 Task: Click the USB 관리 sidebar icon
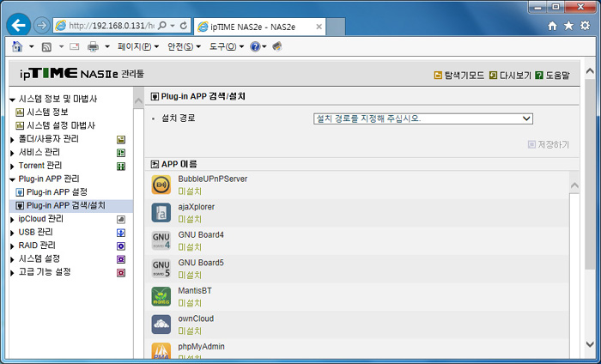click(x=121, y=233)
